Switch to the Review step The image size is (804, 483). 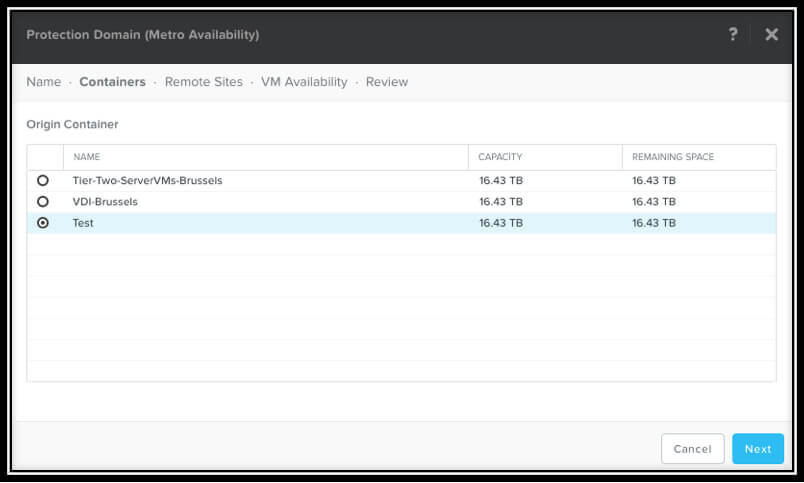click(x=386, y=82)
